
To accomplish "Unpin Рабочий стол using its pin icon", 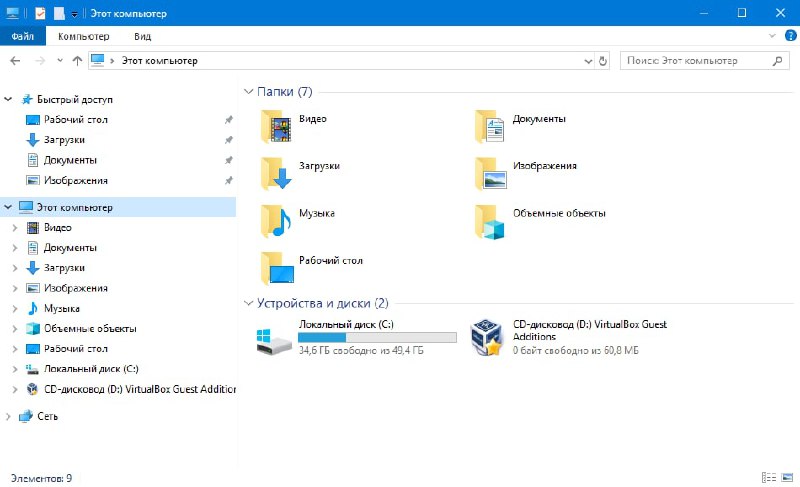I will point(229,120).
